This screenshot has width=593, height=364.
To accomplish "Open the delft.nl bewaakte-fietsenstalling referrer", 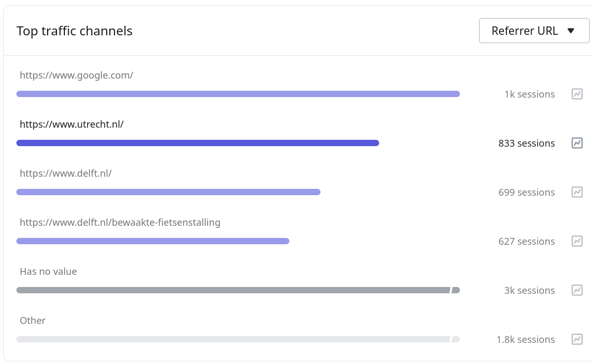I will [x=120, y=222].
